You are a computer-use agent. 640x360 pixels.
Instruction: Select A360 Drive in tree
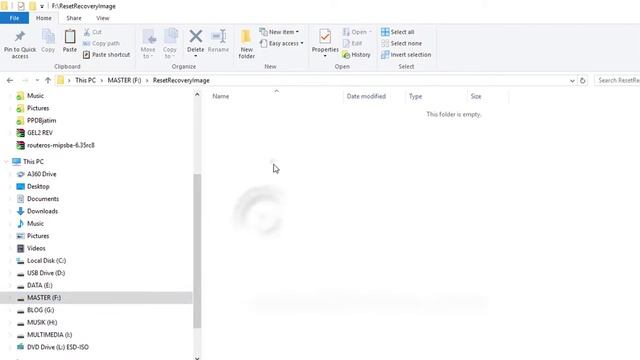(41, 174)
